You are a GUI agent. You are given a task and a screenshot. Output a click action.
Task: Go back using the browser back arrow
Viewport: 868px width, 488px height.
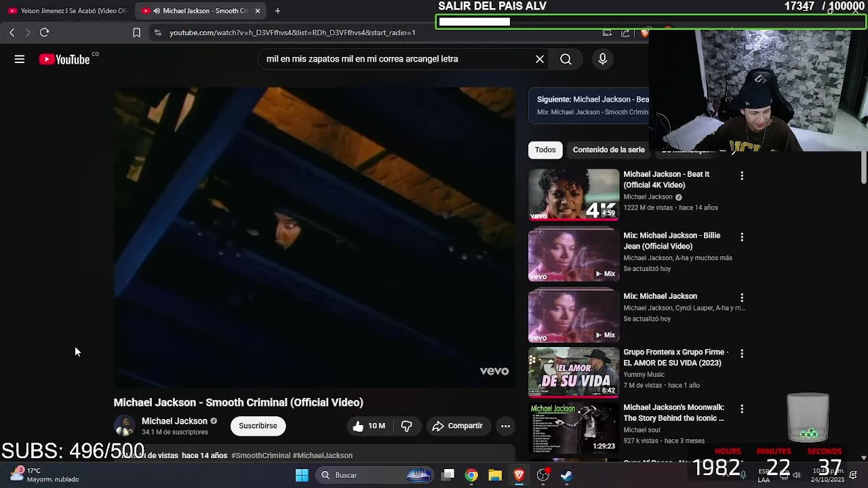[x=12, y=33]
